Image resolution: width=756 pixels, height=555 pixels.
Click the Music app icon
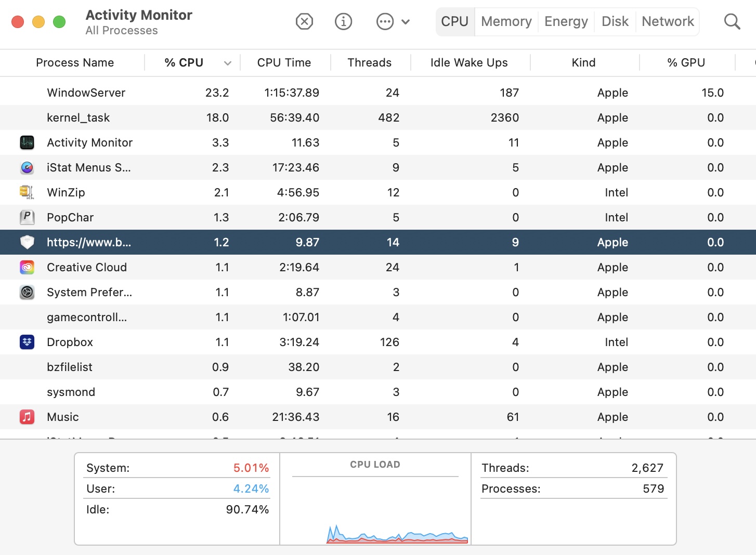point(27,417)
